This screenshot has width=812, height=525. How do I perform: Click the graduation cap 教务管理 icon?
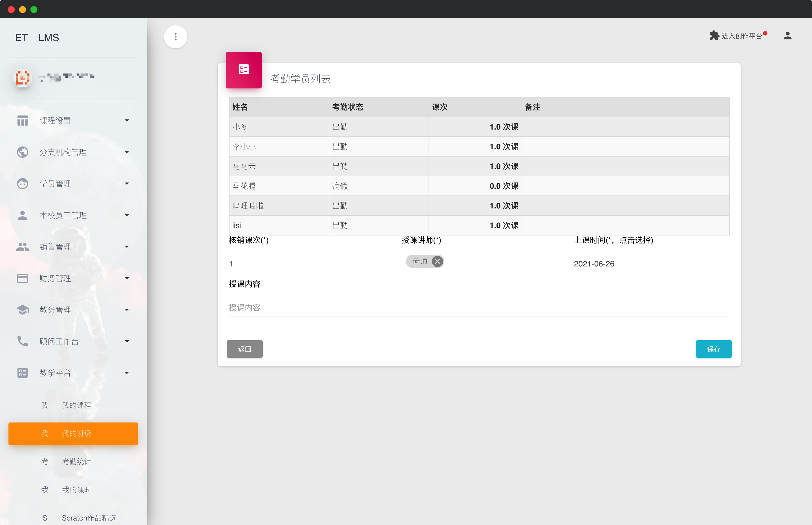[x=23, y=310]
